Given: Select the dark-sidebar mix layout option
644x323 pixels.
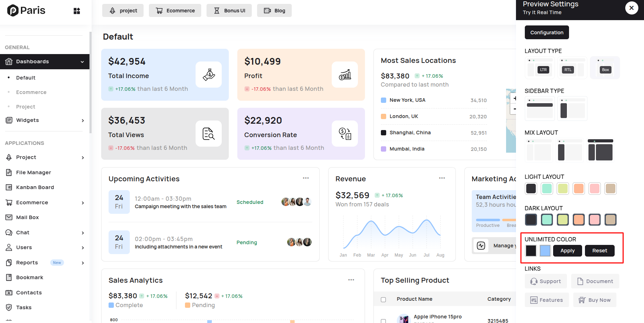Looking at the screenshot, I should coord(570,150).
